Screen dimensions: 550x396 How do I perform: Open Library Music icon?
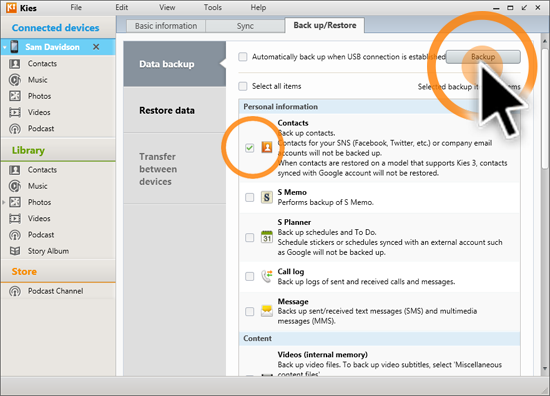[15, 186]
